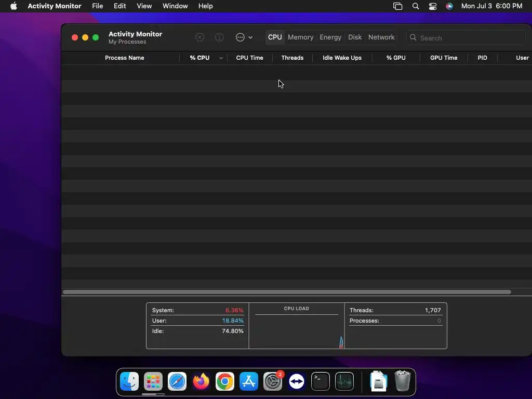Sort by % GPU column
This screenshot has height=399, width=532.
click(x=396, y=58)
